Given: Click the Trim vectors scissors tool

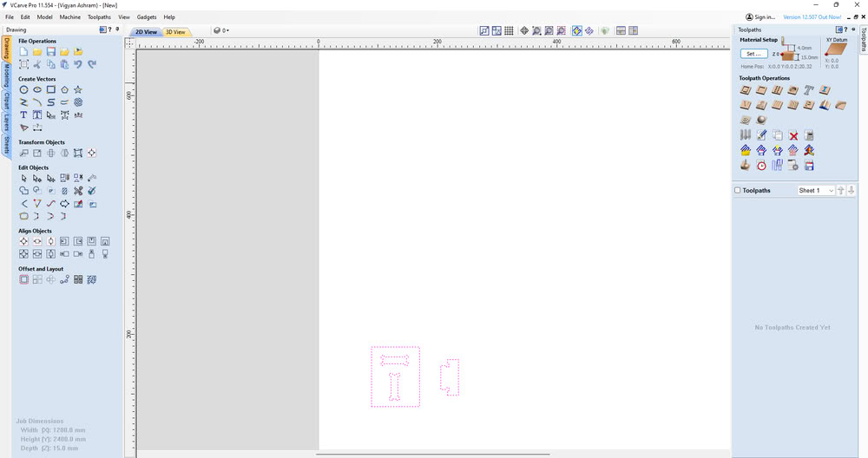Looking at the screenshot, I should point(78,191).
